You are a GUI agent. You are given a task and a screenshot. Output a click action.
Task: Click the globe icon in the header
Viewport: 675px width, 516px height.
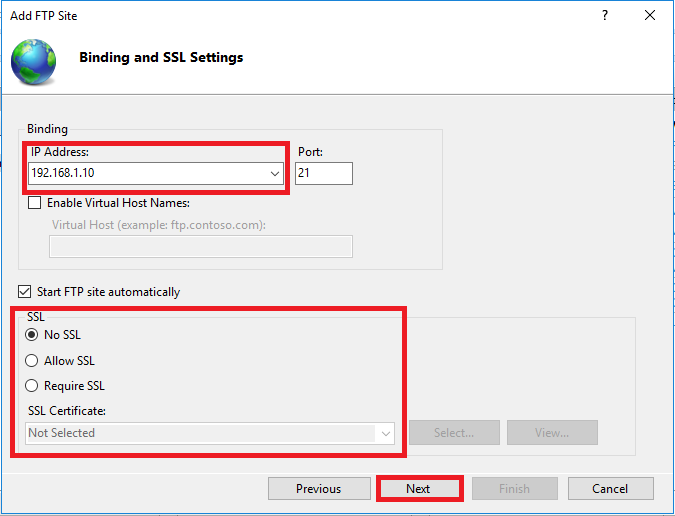[34, 61]
